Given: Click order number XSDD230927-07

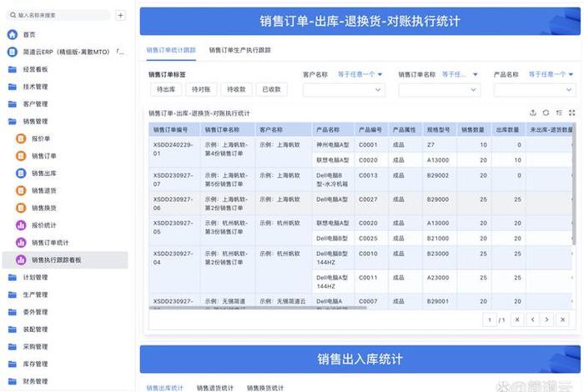Looking at the screenshot, I should 174,179.
